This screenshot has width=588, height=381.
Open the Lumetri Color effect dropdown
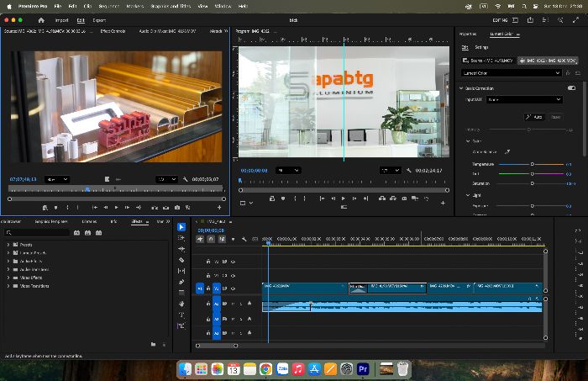coord(511,73)
